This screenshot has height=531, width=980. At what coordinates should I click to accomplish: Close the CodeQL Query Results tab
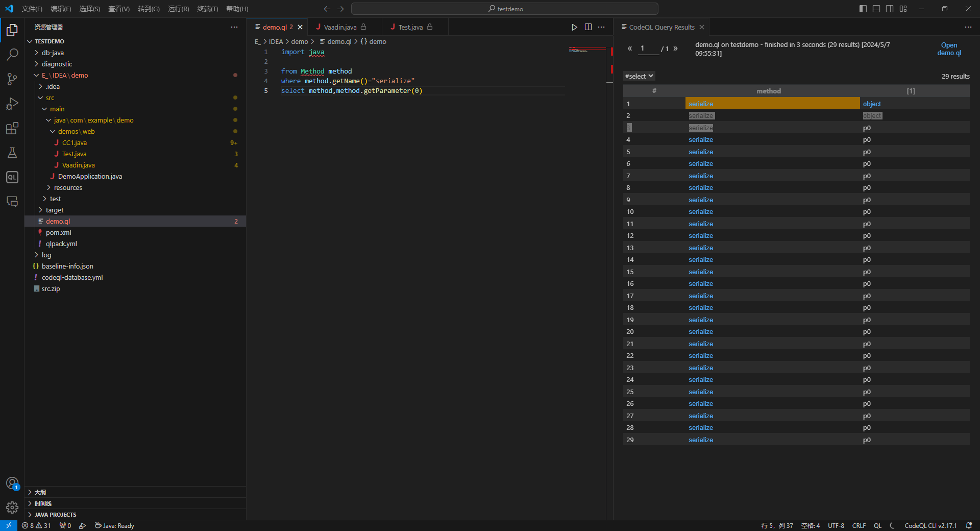(x=702, y=27)
